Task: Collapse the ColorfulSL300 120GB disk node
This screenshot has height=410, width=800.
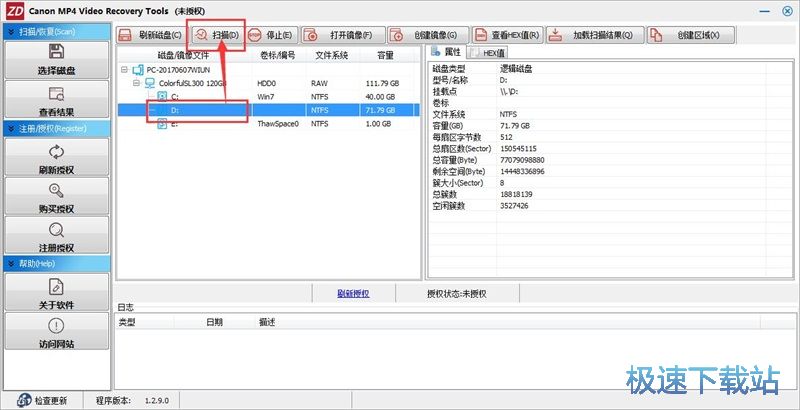Action: pyautogui.click(x=136, y=83)
